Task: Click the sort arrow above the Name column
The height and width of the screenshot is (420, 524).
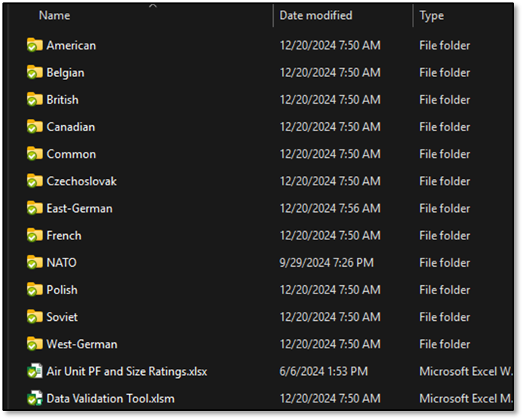Action: [153, 6]
